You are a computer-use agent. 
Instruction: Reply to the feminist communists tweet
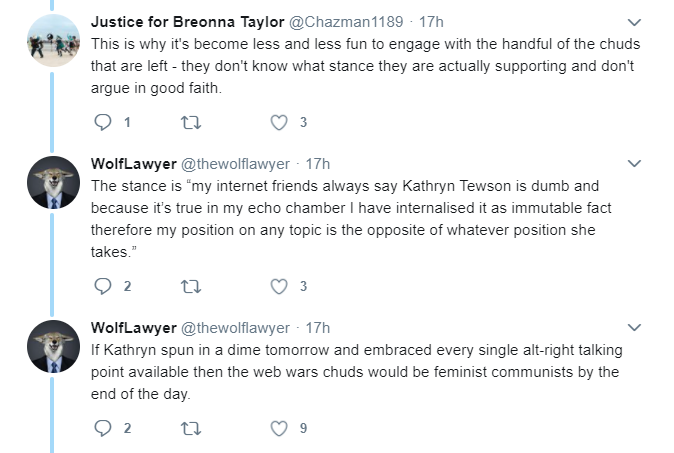(103, 428)
